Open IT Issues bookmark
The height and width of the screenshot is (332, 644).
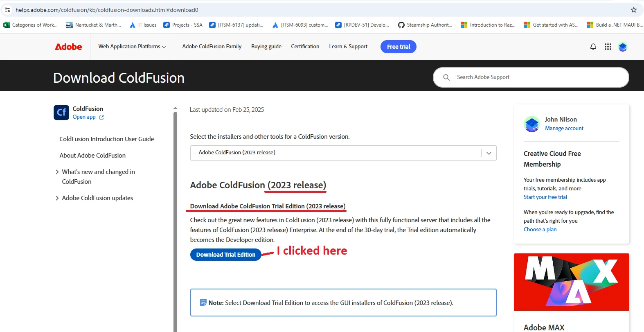143,25
